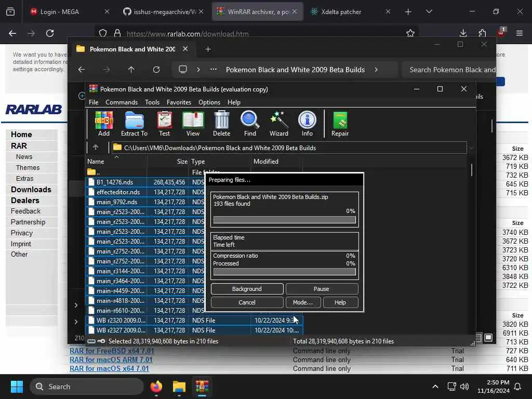
Task: Click the Windows Start button
Action: pos(17,387)
